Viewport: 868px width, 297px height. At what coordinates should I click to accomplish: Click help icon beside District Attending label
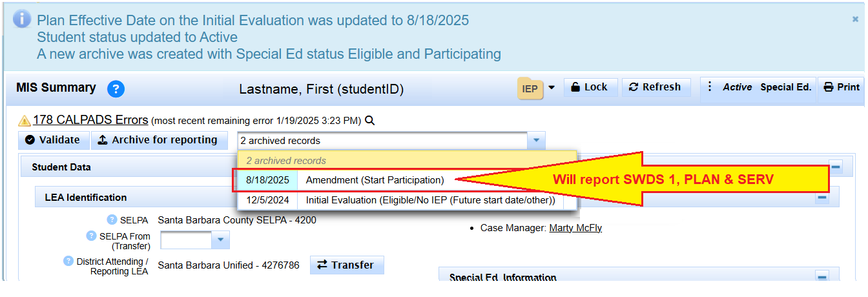68,261
